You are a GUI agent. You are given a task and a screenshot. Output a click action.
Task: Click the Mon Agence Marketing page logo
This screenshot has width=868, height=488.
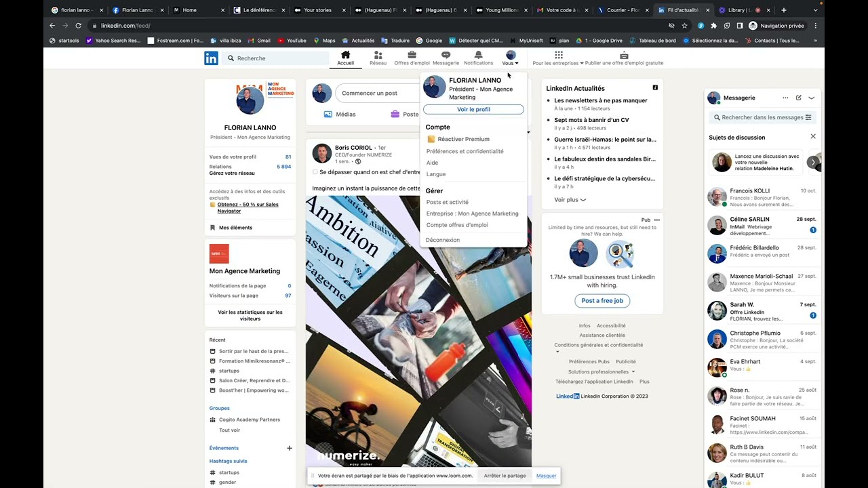coord(219,253)
